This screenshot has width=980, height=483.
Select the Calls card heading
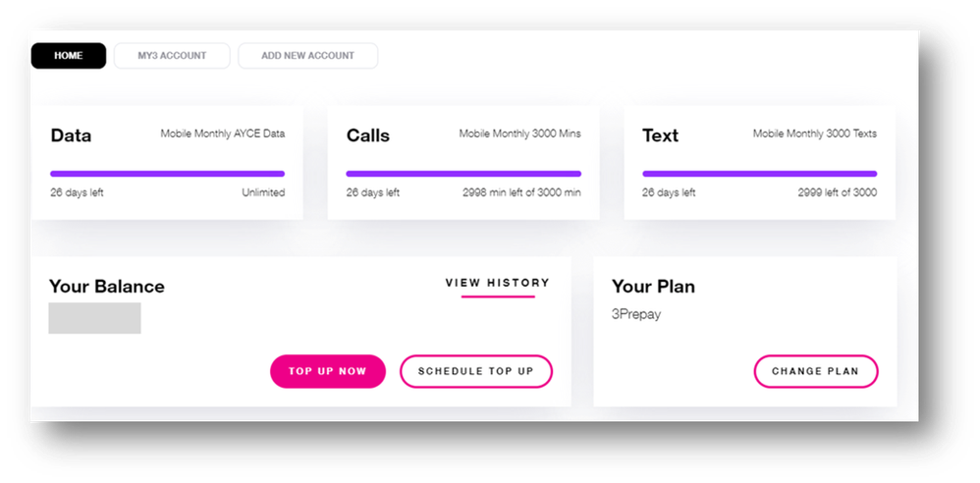(368, 135)
